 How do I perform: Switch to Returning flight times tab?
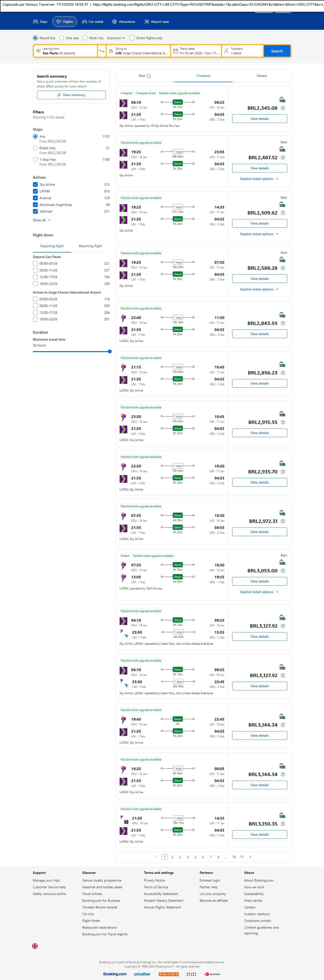coord(90,246)
